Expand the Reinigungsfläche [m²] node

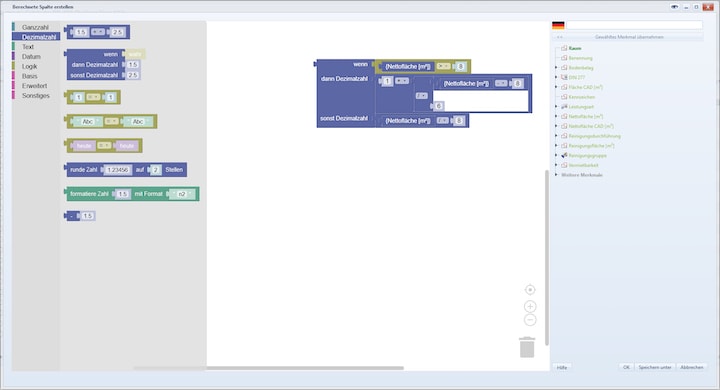(556, 146)
